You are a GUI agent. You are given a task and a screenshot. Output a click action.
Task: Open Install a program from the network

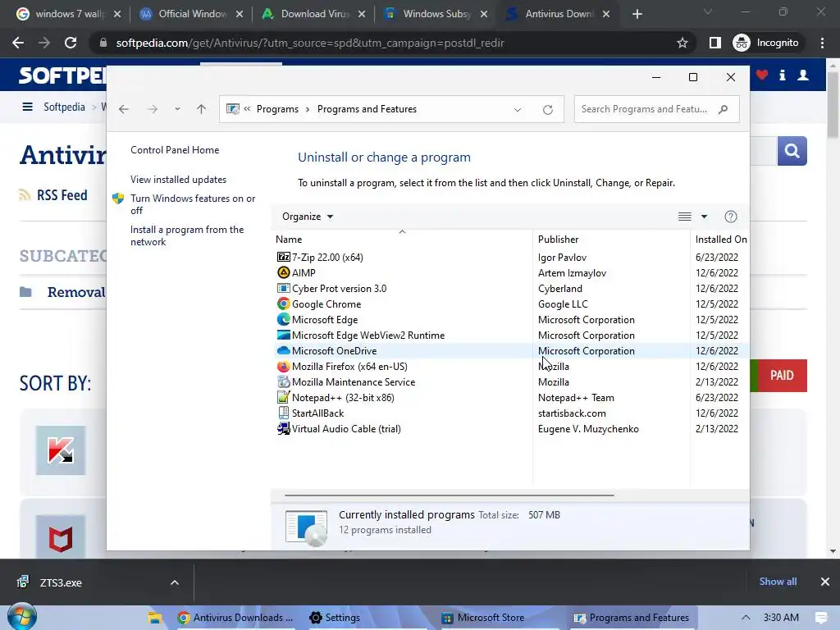187,235
